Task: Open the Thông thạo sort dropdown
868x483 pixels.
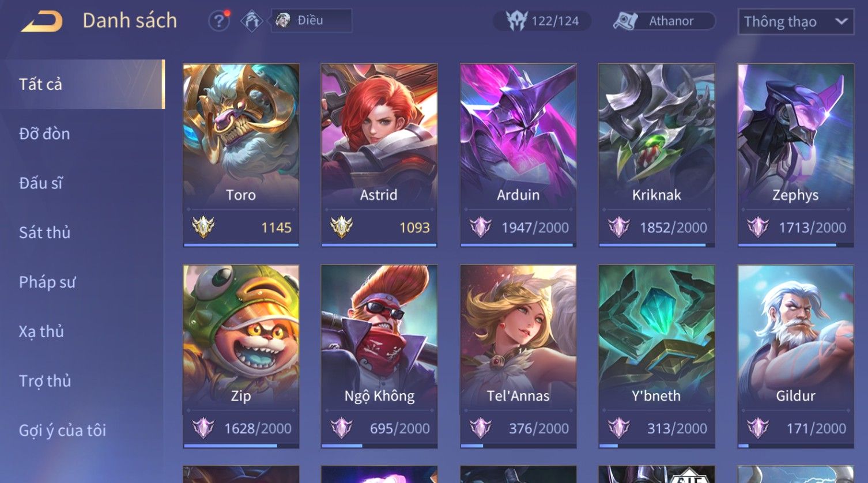Action: [795, 22]
